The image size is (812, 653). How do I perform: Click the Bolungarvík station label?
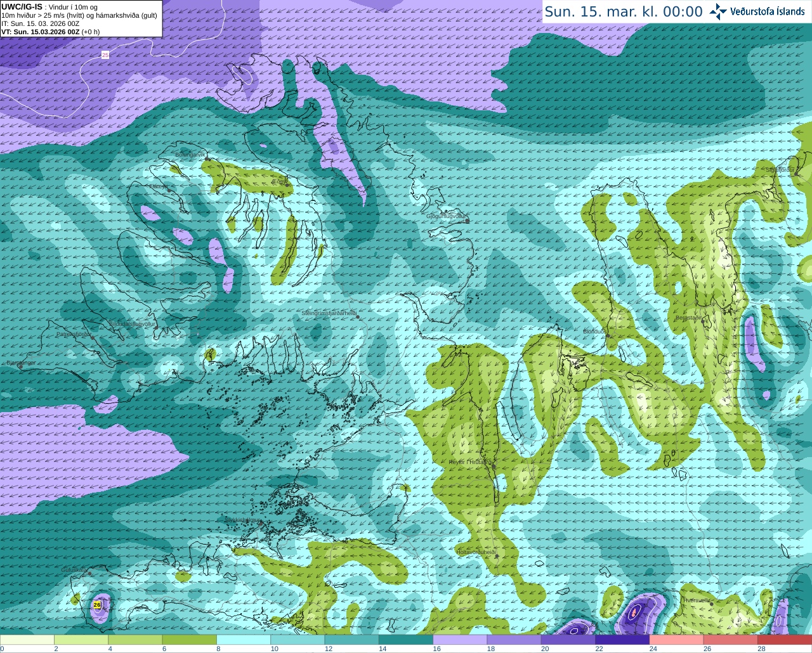click(x=191, y=155)
